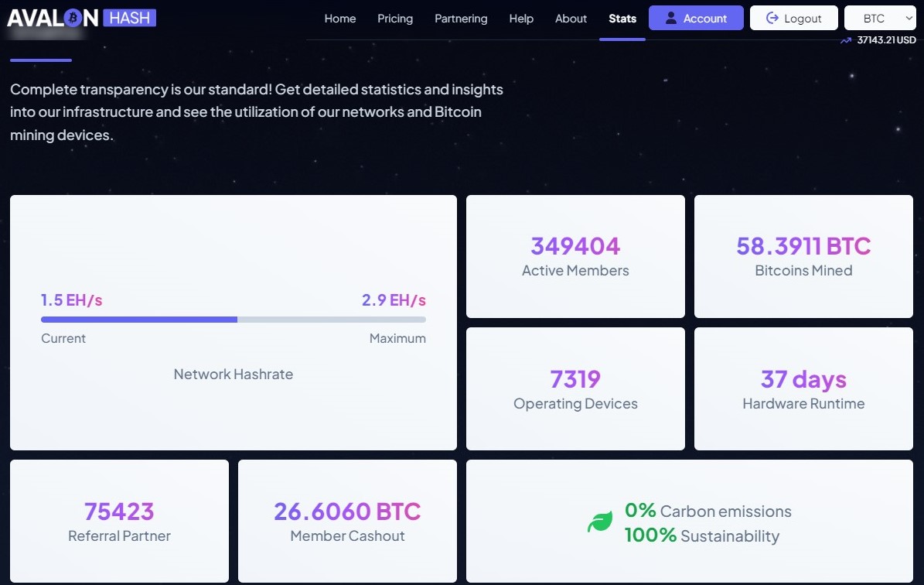Viewport: 924px width, 585px height.
Task: Open the Account button
Action: pyautogui.click(x=696, y=19)
